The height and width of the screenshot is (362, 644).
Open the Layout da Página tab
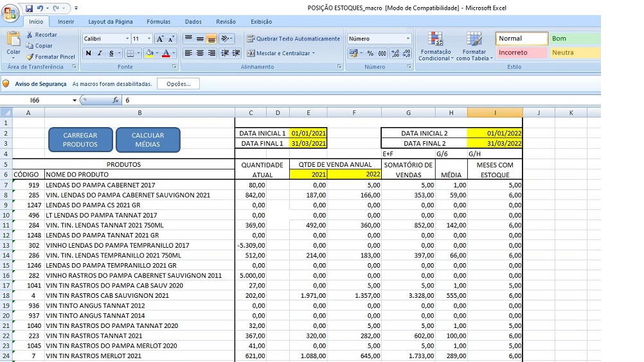(x=110, y=22)
